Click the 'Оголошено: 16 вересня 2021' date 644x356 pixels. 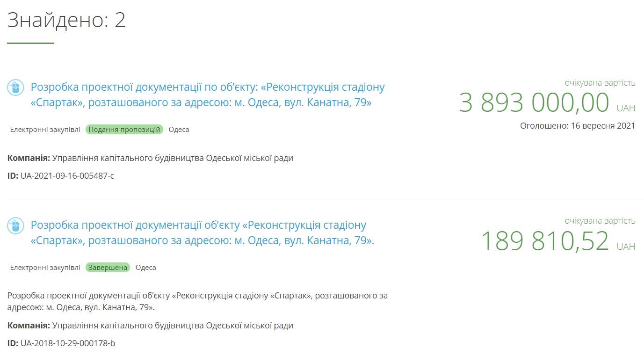pyautogui.click(x=577, y=125)
